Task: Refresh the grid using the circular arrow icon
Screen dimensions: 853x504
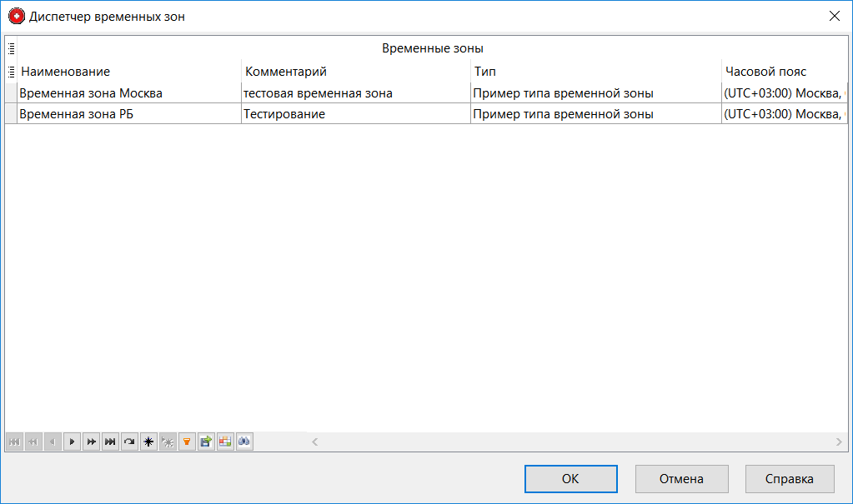Action: tap(129, 442)
